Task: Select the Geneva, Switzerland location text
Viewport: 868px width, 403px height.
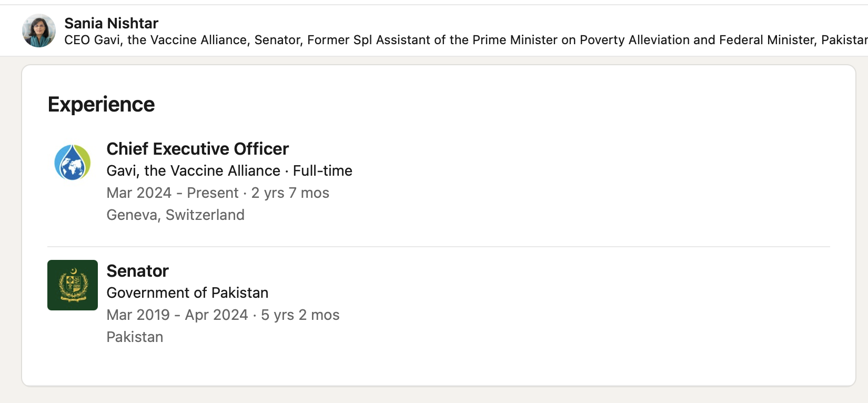Action: point(176,215)
